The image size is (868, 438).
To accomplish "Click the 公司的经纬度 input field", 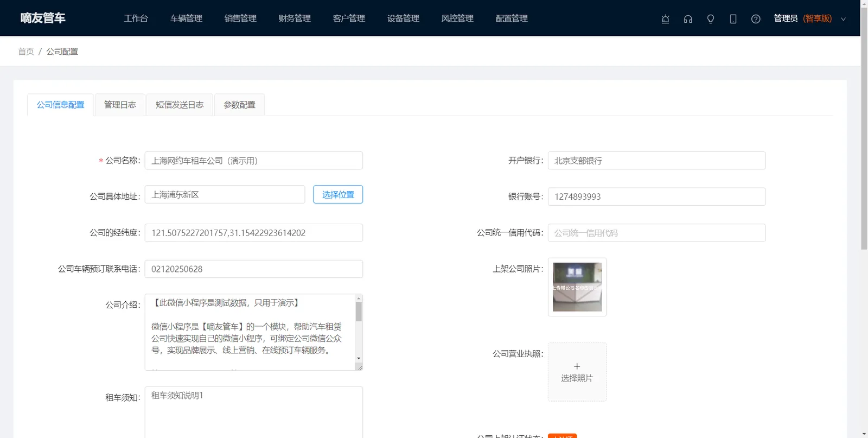I will tap(254, 233).
